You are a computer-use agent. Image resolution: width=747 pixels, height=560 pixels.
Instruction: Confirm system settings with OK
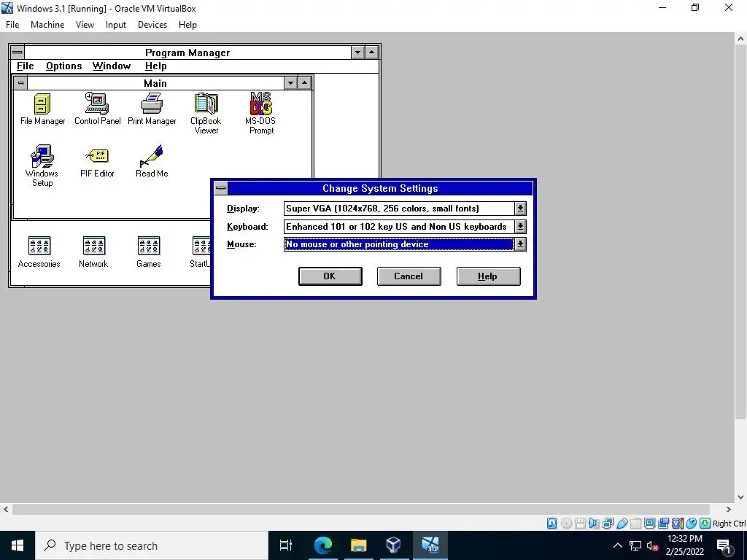(330, 276)
